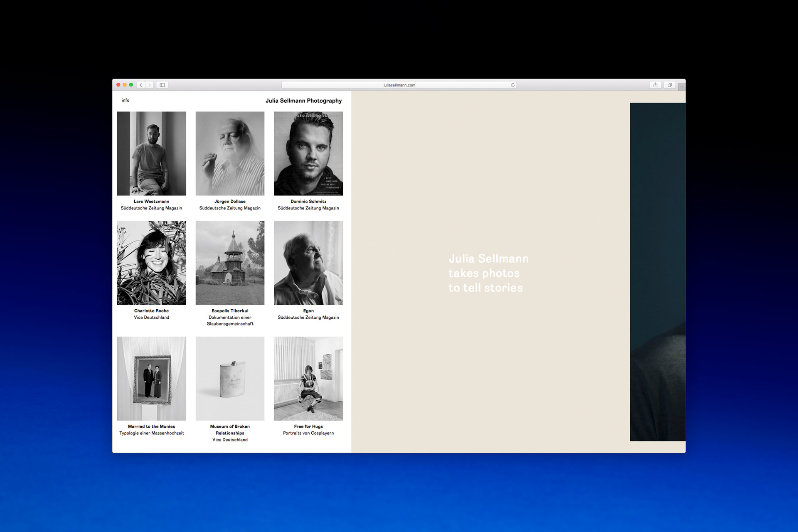Screen dimensions: 798x532
Task: Open the Share icon in the toolbar
Action: (655, 85)
